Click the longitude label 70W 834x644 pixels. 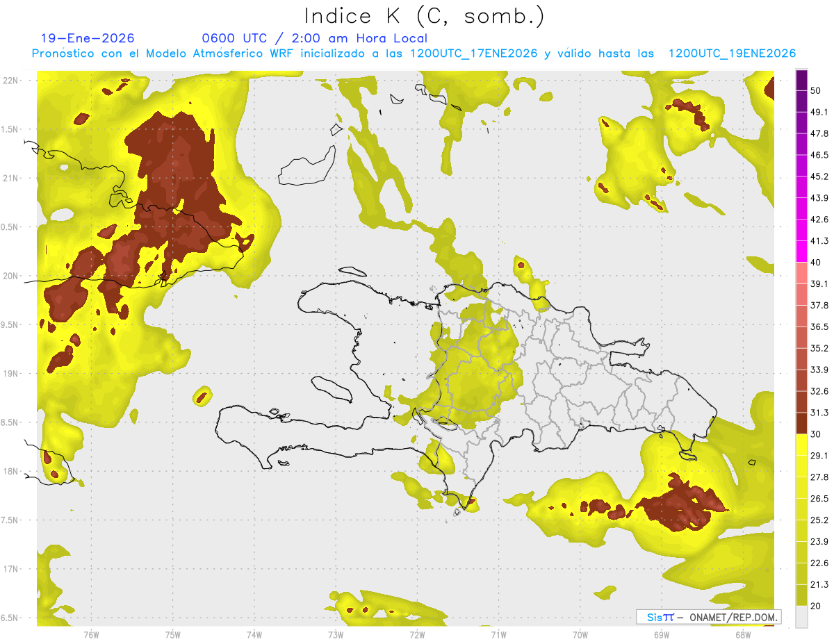580,635
